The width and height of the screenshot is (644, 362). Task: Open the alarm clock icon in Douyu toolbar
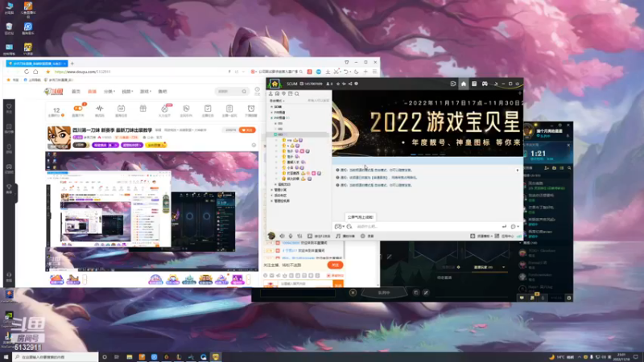[251, 110]
